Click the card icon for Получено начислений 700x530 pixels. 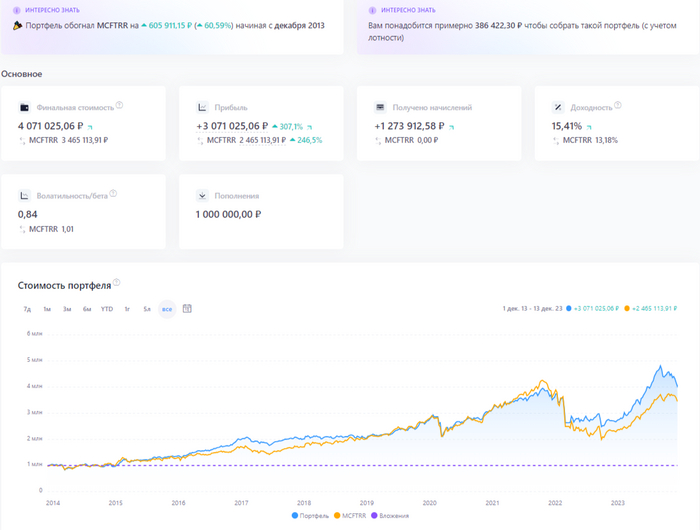click(380, 107)
